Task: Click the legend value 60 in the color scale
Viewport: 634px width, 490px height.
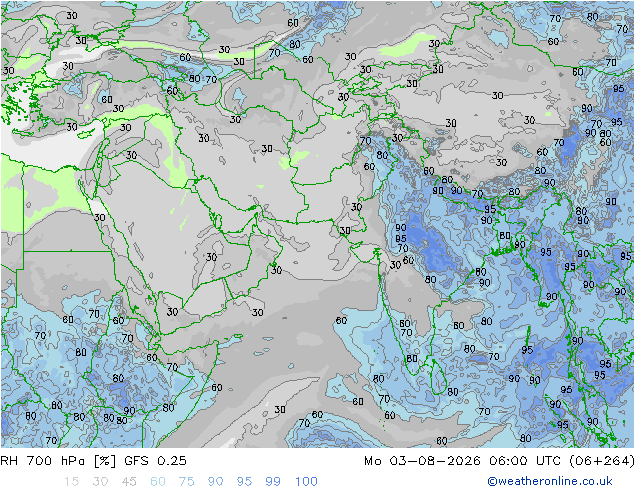Action: [x=158, y=482]
